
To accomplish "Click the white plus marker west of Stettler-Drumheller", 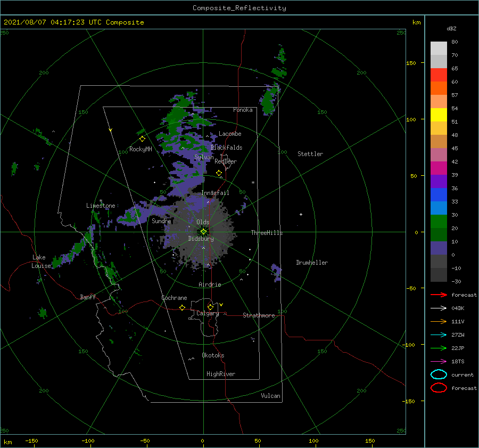I will pos(301,214).
